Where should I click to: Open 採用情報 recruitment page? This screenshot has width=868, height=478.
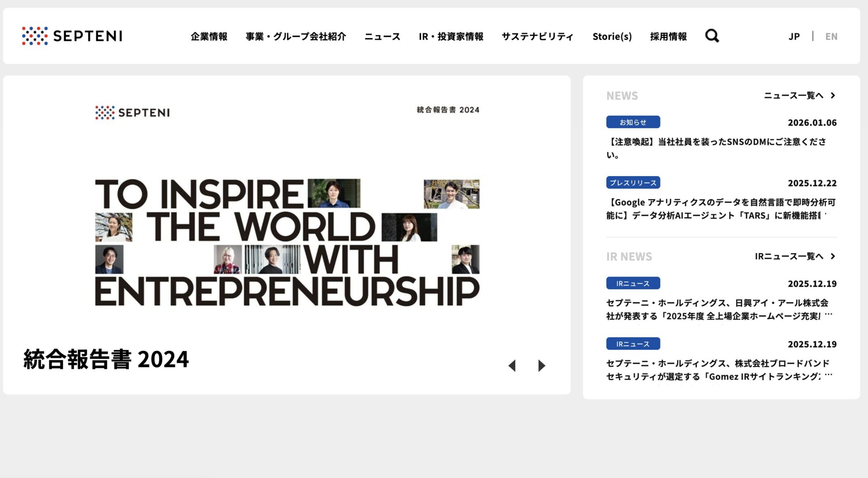pos(668,36)
